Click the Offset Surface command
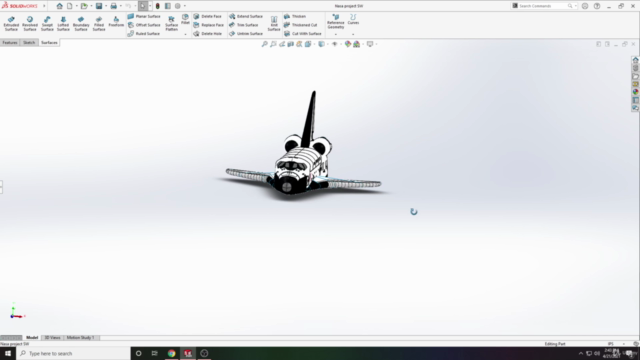This screenshot has width=640, height=360. 144,25
